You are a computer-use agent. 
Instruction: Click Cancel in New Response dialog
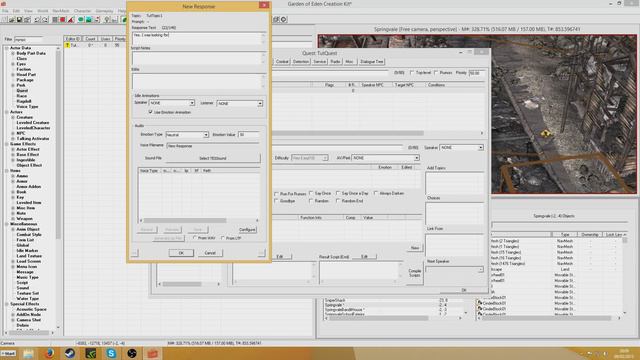pyautogui.click(x=210, y=253)
